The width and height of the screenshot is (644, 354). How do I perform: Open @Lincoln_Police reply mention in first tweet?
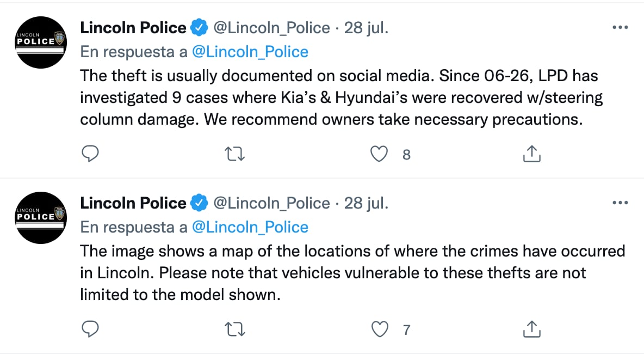[250, 52]
